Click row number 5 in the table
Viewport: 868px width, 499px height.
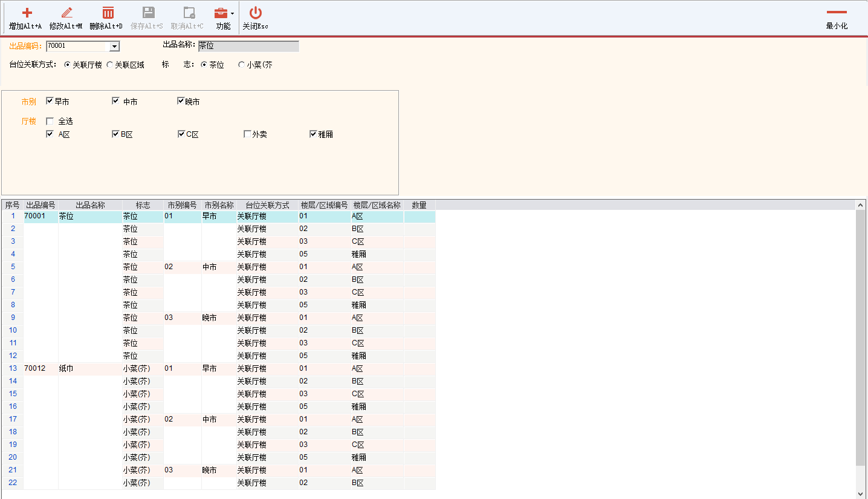click(13, 267)
